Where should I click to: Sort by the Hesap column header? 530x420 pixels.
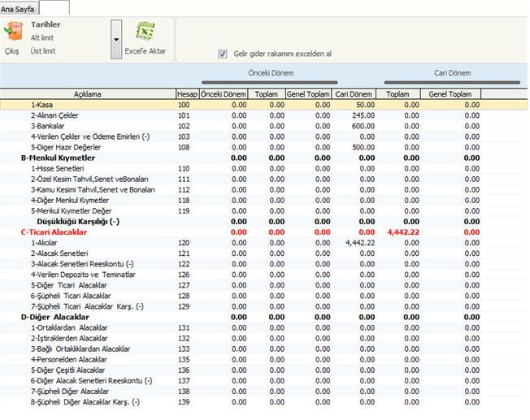(187, 94)
